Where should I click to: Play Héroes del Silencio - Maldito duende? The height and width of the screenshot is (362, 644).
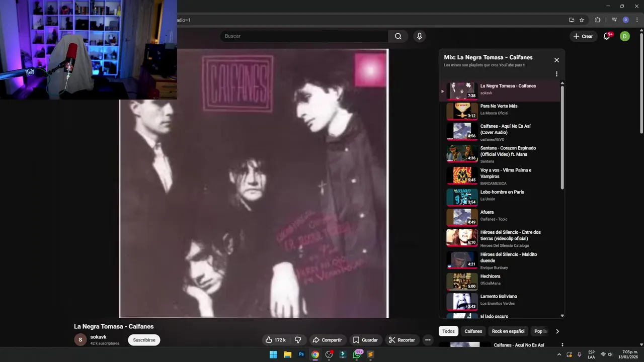[x=500, y=260]
